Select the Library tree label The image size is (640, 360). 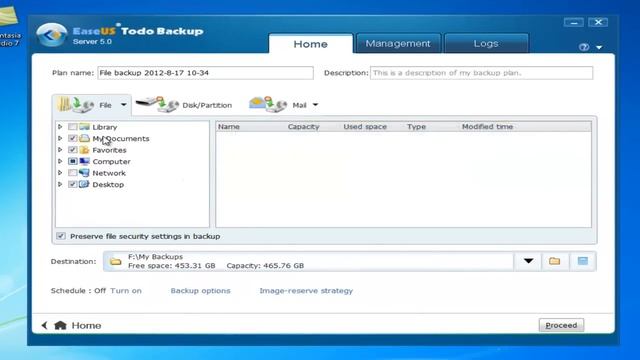tap(104, 127)
